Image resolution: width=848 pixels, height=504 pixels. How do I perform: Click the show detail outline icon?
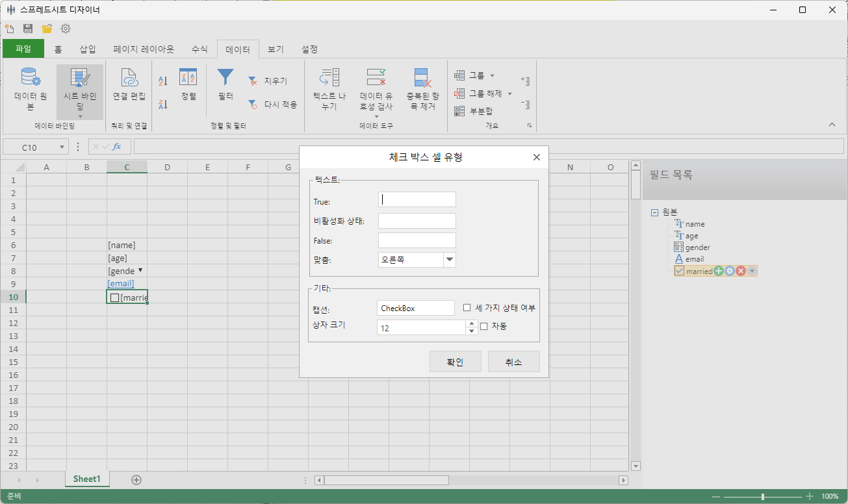(526, 81)
